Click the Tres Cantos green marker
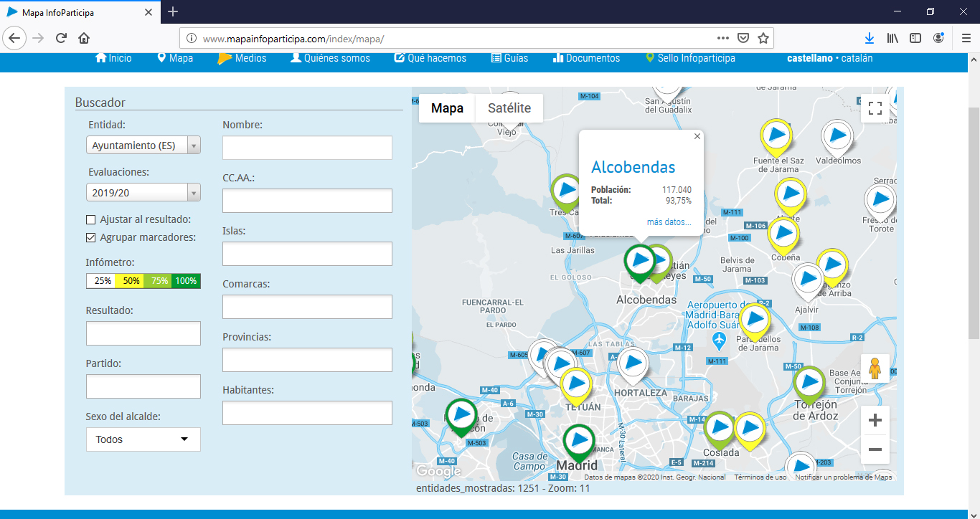The image size is (980, 519). tap(566, 193)
